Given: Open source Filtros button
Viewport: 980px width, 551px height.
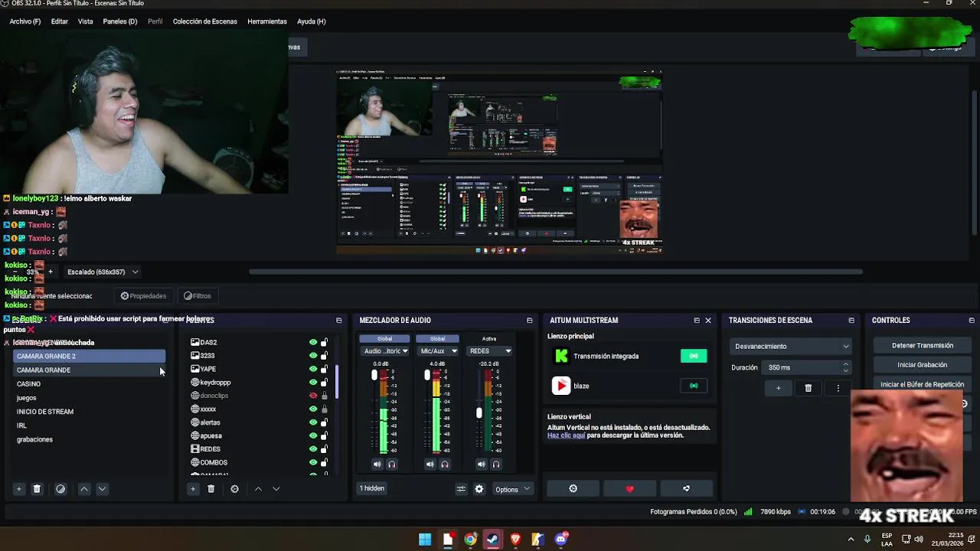Looking at the screenshot, I should coord(197,296).
